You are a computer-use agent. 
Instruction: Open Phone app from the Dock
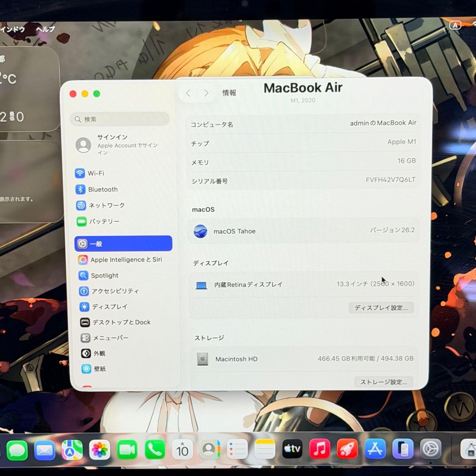coord(155,449)
